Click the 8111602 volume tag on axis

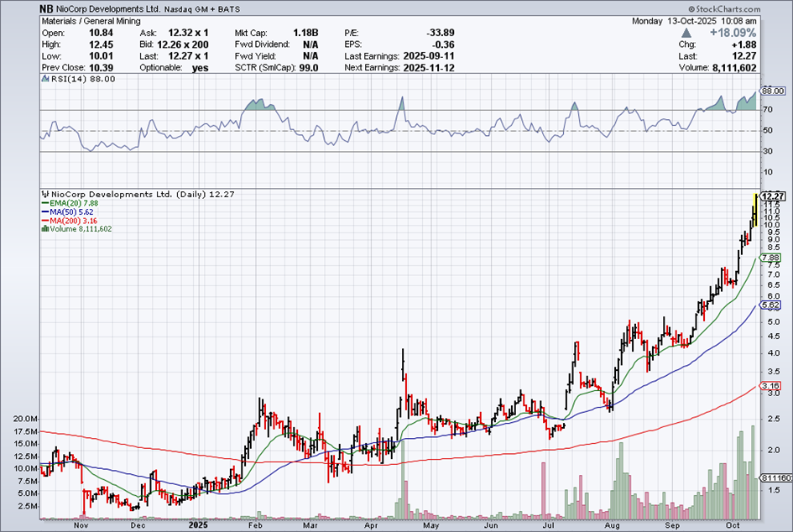point(776,478)
